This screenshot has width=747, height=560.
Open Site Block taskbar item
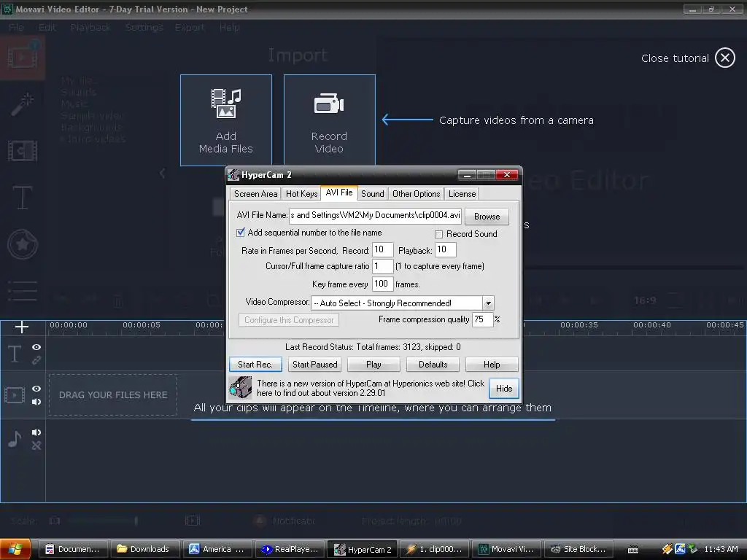(578, 549)
